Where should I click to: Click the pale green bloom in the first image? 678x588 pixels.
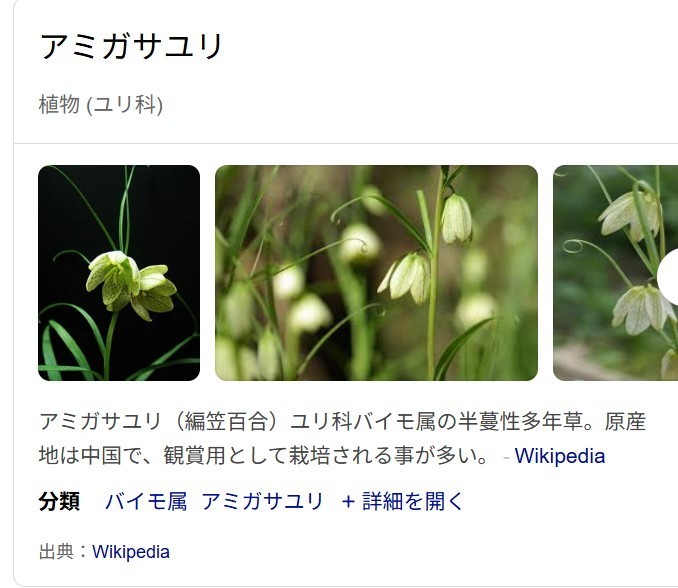pos(131,284)
